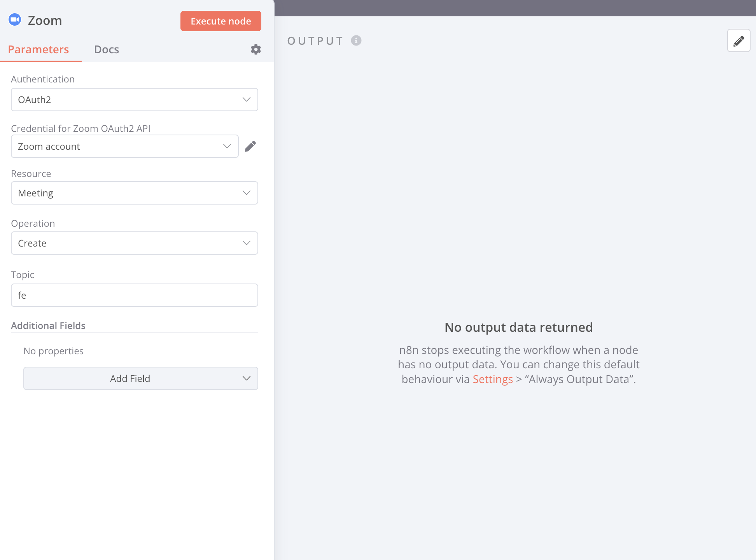Click the Authentication field label
The image size is (756, 560).
[x=43, y=79]
